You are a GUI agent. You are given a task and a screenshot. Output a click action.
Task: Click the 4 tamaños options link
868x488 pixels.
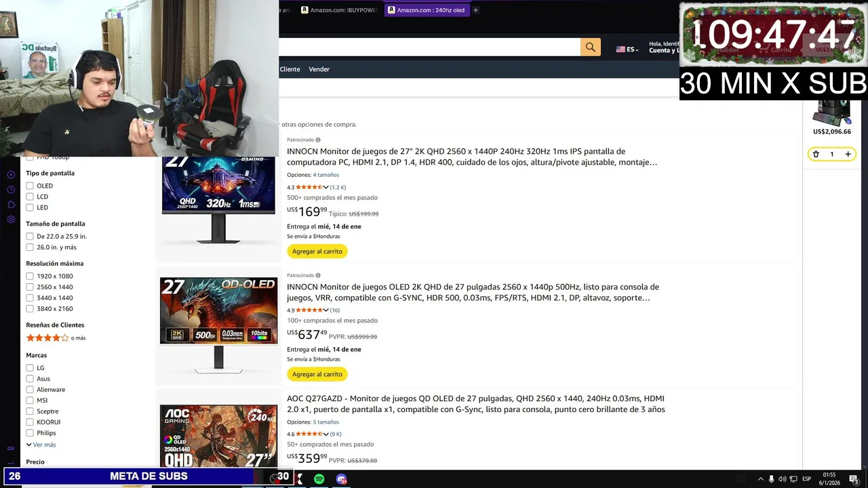click(325, 175)
